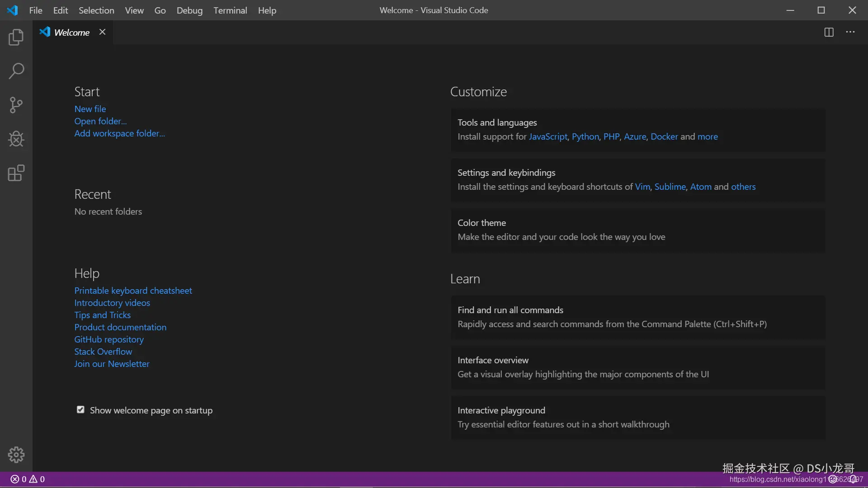Screen dimensions: 868x488
Task: Close the Visual Studio Code window
Action: coord(852,10)
